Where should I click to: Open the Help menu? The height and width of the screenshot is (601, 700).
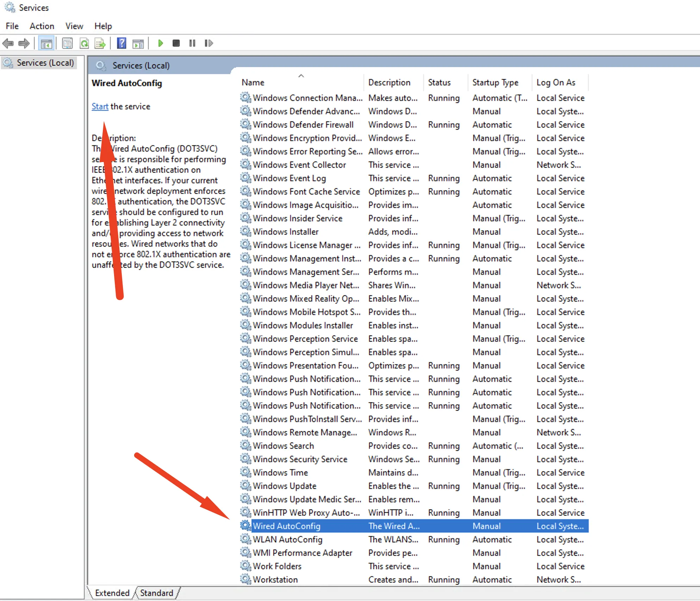point(103,26)
